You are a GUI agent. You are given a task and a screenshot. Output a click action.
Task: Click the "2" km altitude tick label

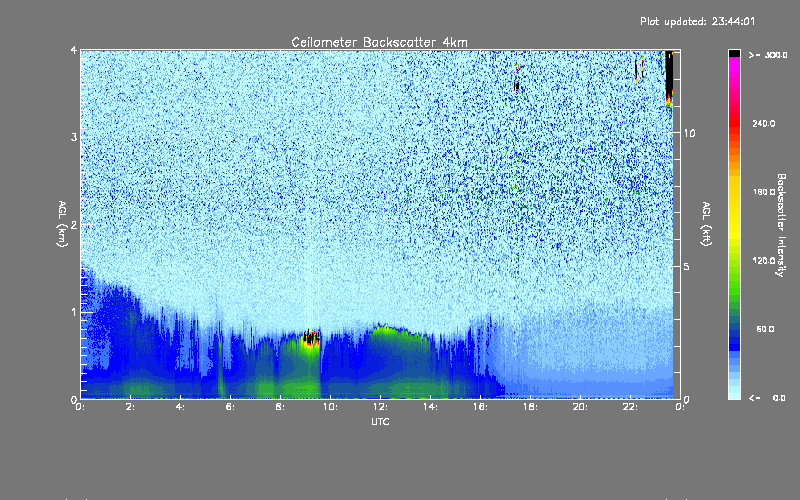click(74, 224)
